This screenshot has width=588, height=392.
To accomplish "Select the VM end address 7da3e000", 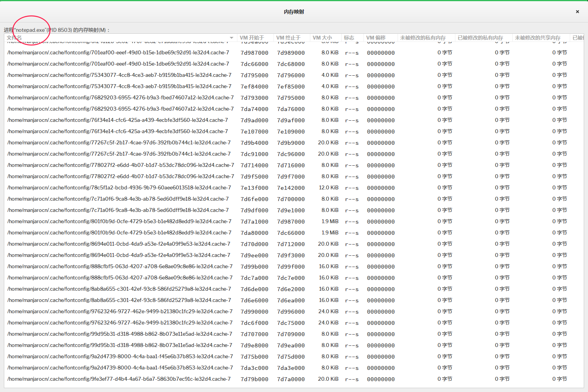I will pyautogui.click(x=291, y=368).
